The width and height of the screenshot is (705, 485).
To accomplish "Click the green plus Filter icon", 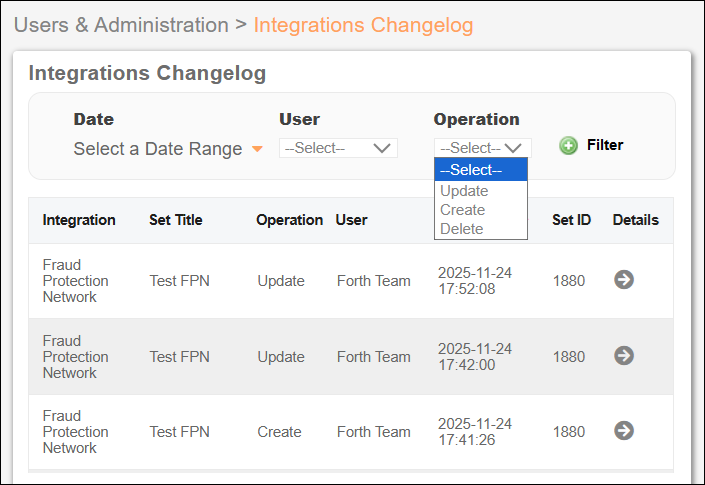I will pyautogui.click(x=568, y=146).
